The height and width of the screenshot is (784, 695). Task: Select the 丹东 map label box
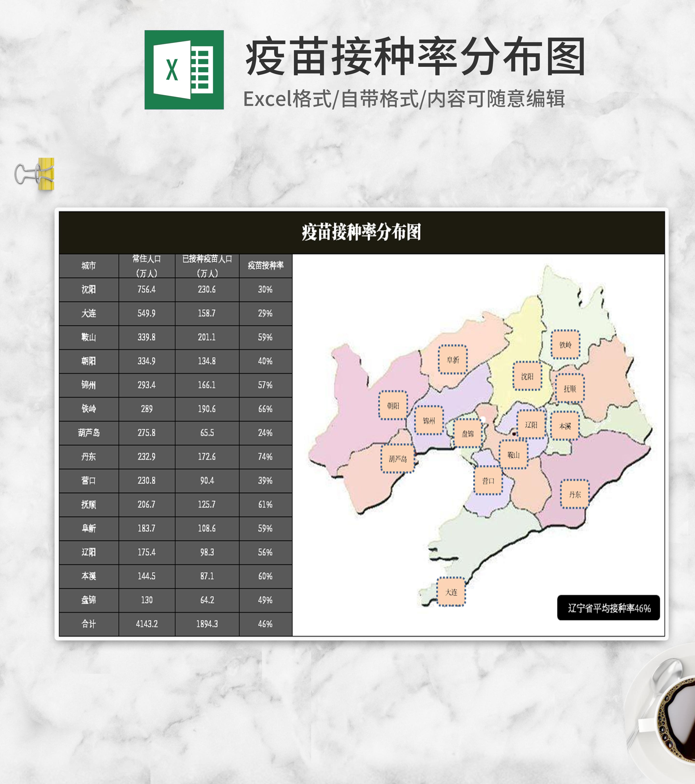point(575,494)
